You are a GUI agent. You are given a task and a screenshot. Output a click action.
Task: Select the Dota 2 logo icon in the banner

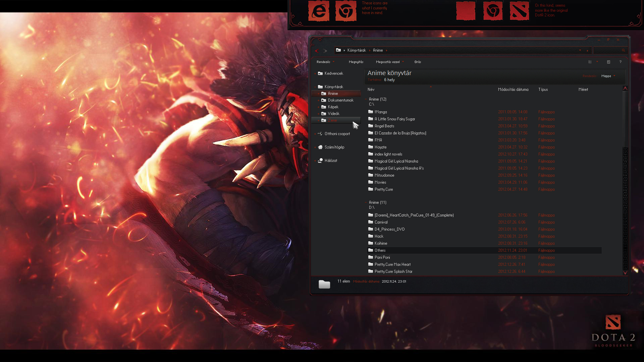click(519, 11)
